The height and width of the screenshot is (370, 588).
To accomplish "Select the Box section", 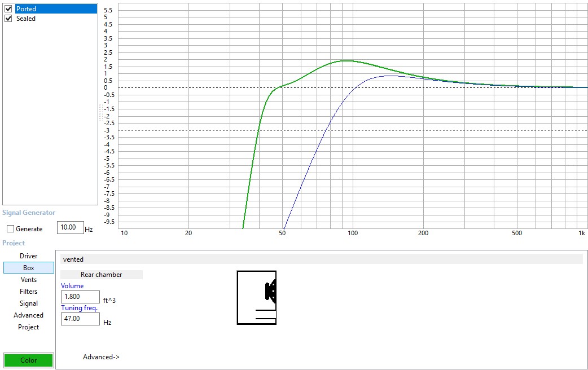I will click(28, 268).
